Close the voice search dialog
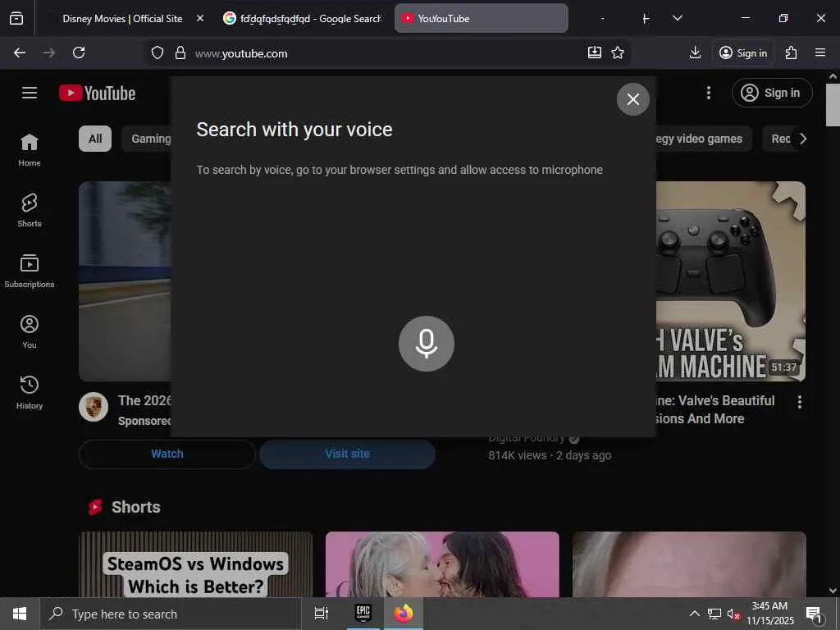Viewport: 840px width, 630px height. (x=632, y=99)
